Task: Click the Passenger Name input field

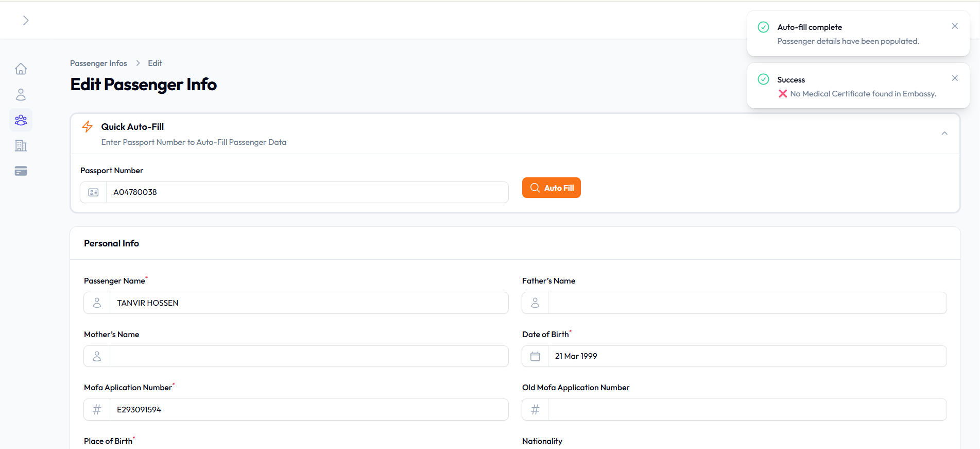Action: tap(309, 303)
